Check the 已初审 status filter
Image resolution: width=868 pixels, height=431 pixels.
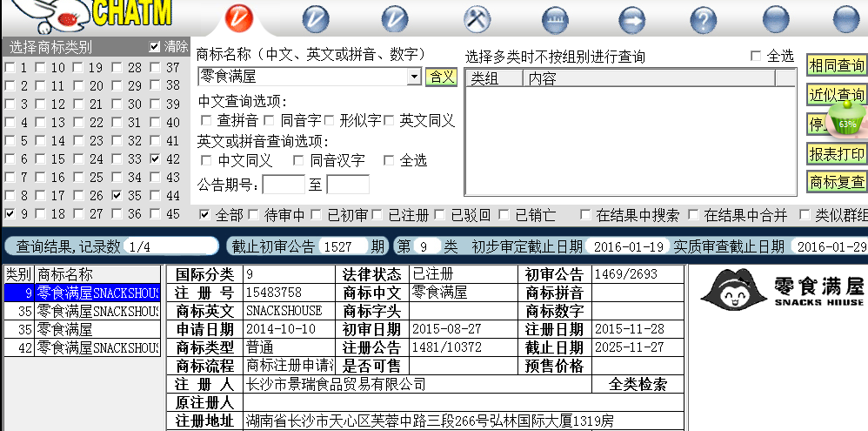click(x=316, y=214)
